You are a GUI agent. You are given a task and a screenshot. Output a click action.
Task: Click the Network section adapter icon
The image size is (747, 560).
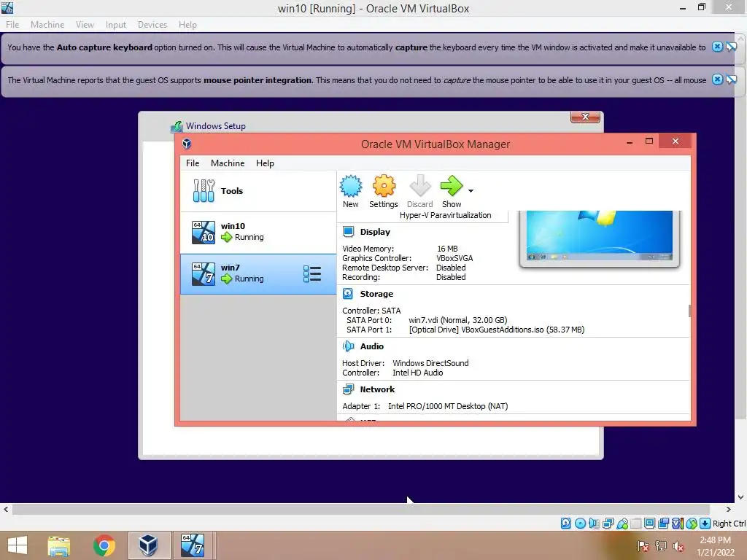(x=348, y=389)
